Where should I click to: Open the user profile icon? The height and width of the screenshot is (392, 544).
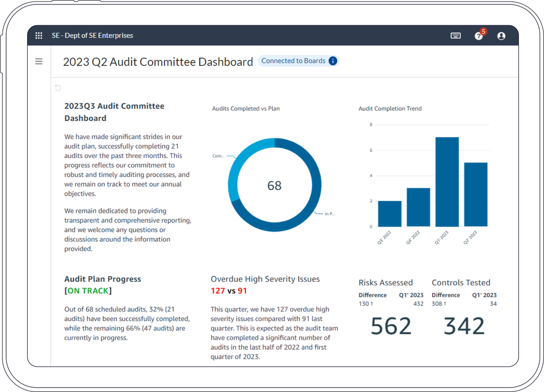click(x=501, y=36)
